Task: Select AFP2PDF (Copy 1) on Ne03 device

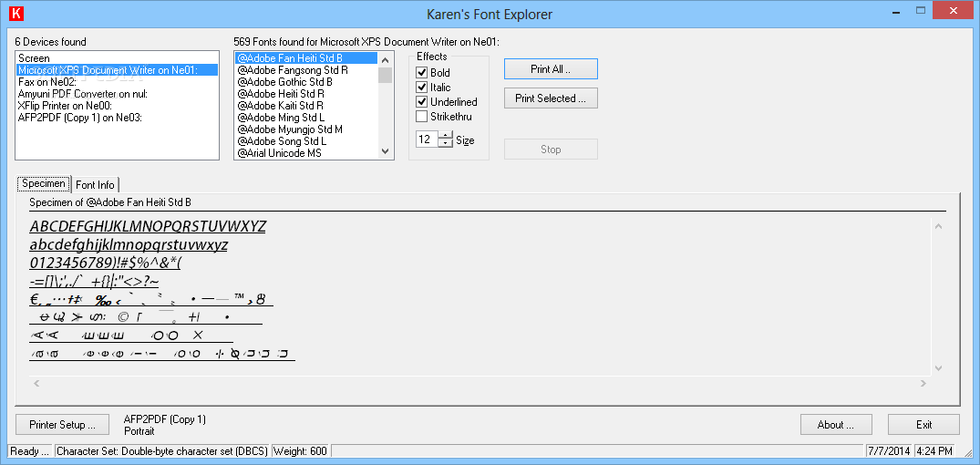Action: click(117, 118)
